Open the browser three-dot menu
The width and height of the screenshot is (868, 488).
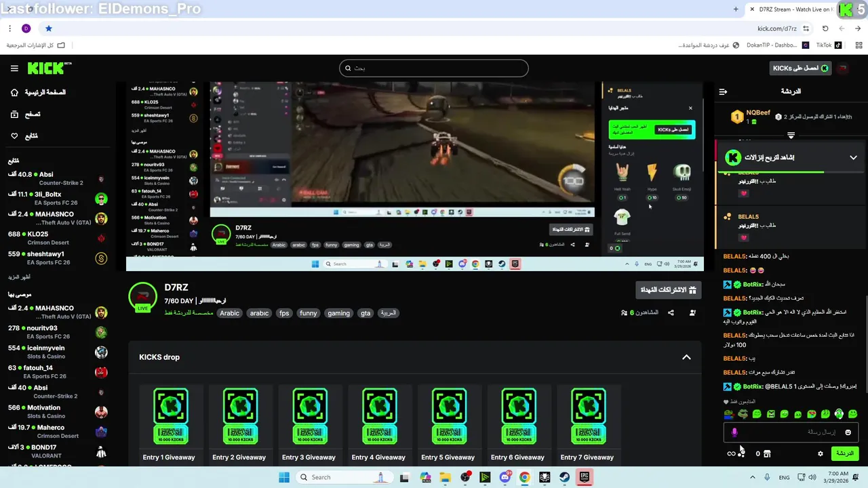(9, 28)
